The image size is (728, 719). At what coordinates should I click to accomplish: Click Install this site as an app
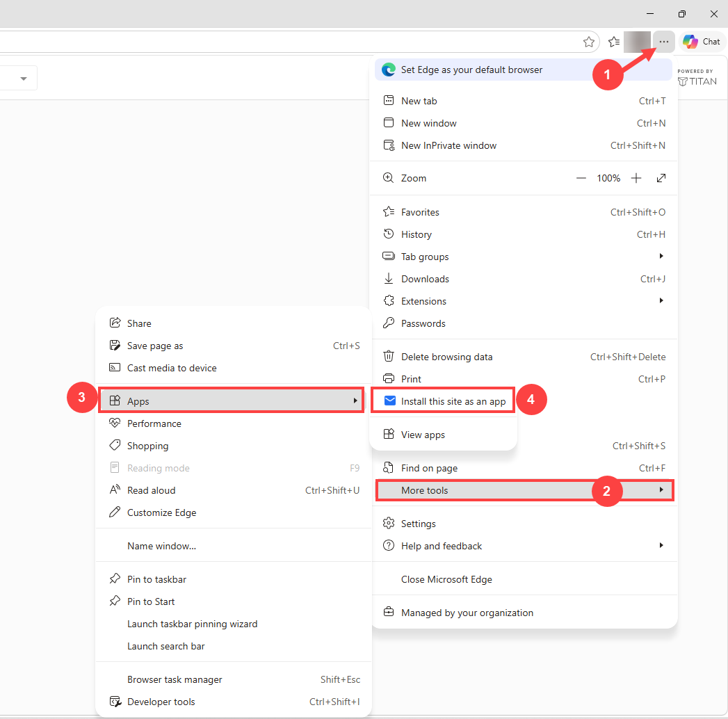tap(444, 401)
